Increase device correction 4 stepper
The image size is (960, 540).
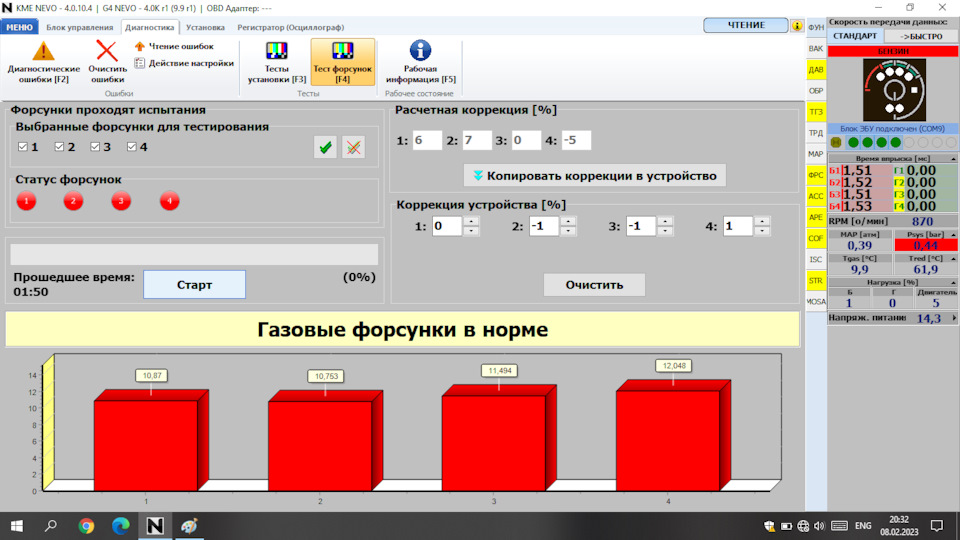(762, 222)
